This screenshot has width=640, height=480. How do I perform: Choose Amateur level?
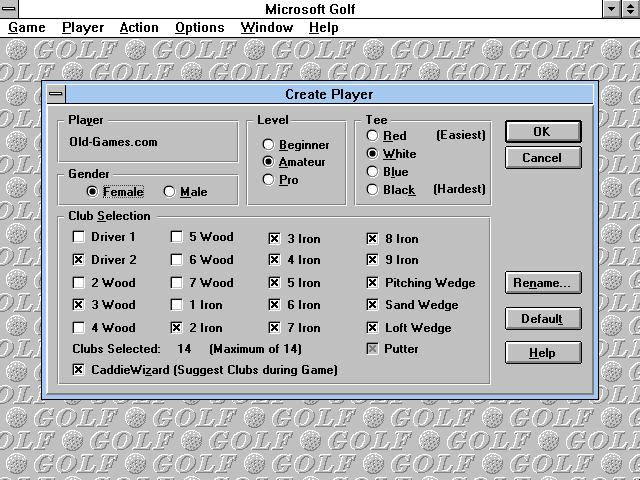pyautogui.click(x=294, y=162)
